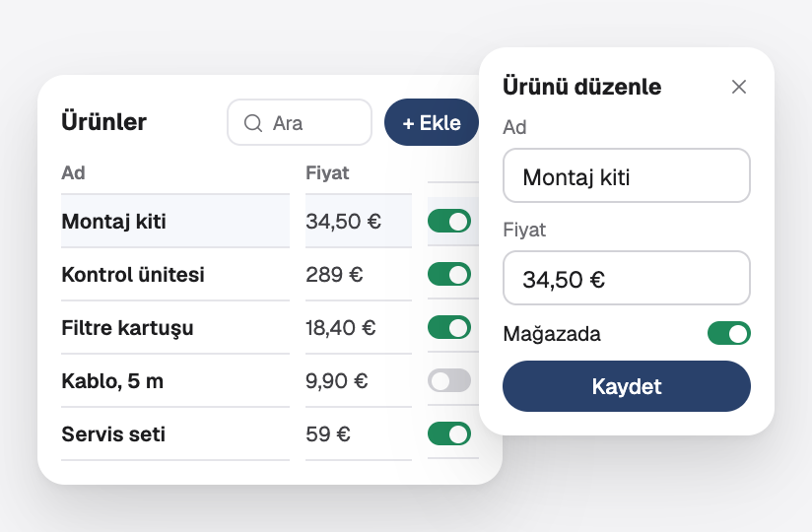This screenshot has height=532, width=812.
Task: Focus the Ara search field
Action: (x=300, y=122)
